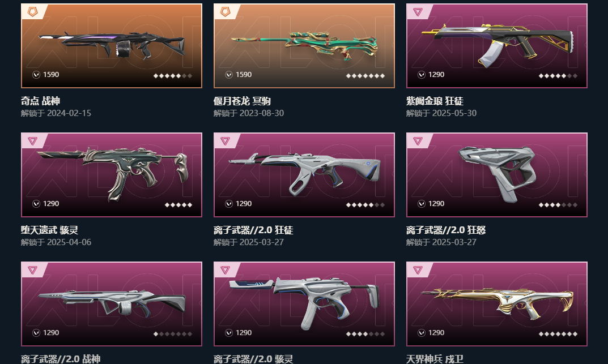Viewport: 608px width, 364px height.
Task: Select the white 离子武器//2.0 狂怒 pistol image
Action: click(x=497, y=173)
